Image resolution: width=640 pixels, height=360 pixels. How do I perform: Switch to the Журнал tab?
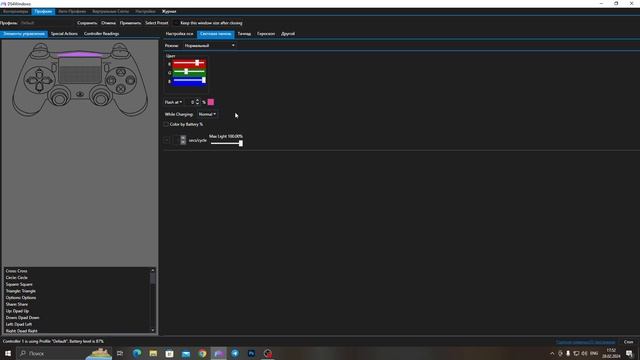click(169, 11)
